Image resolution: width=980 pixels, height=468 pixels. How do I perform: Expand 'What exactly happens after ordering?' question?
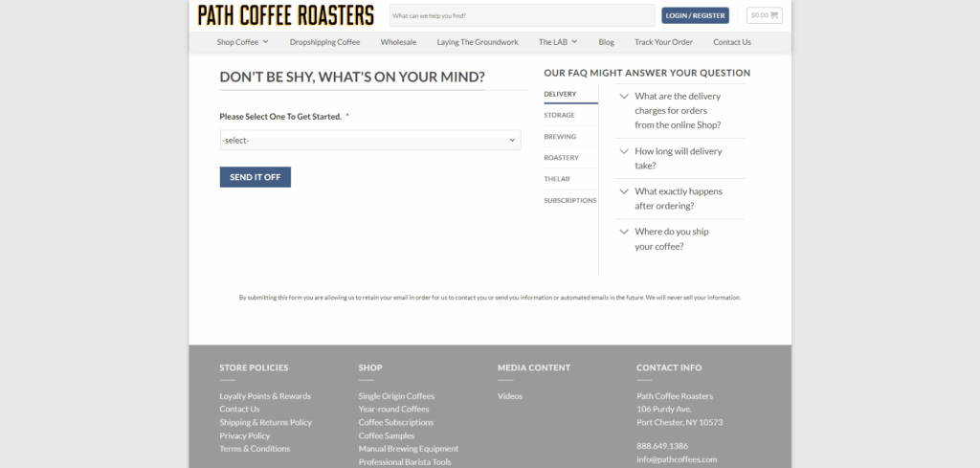pos(679,199)
